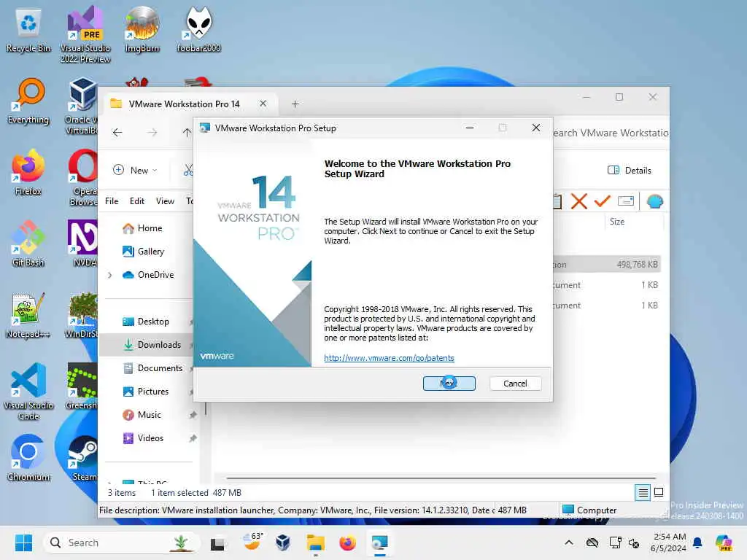Expand the OneDrive tree node
The height and width of the screenshot is (560, 747).
[110, 275]
